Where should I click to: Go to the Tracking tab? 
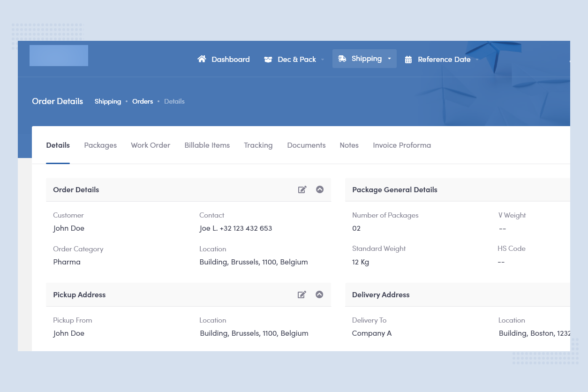[x=258, y=145]
